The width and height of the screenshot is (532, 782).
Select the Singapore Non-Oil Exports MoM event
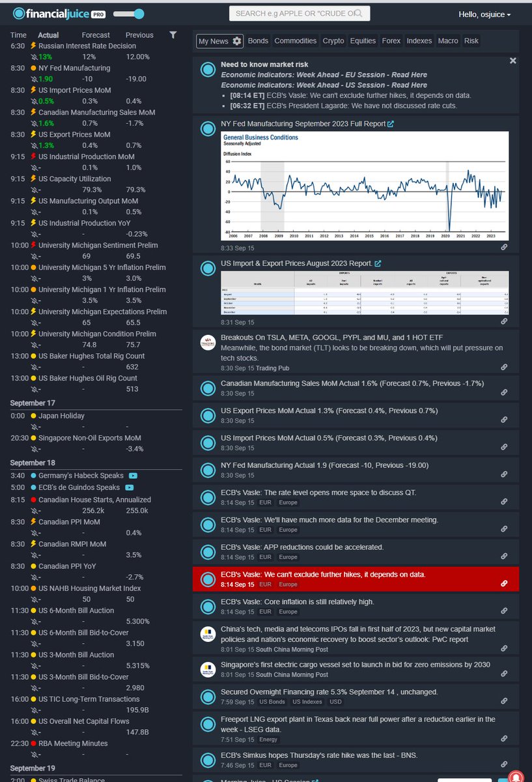tap(90, 438)
